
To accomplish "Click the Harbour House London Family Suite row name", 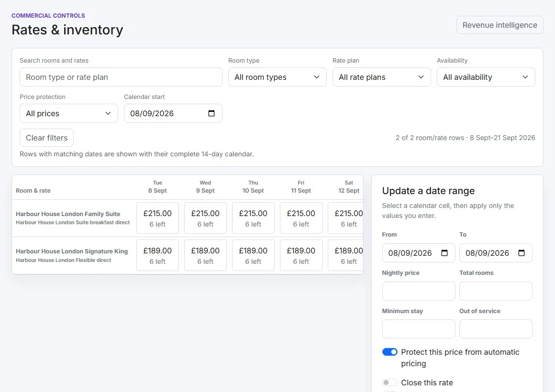I will click(68, 214).
